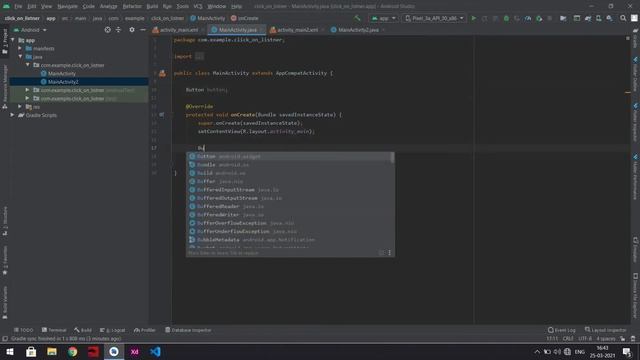
Task: Click UTF-8 encoding in status bar
Action: tap(584, 339)
